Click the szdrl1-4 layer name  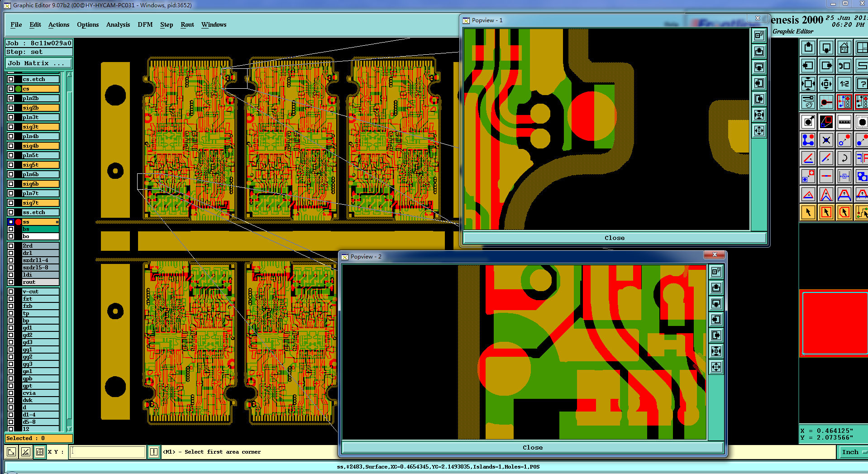[40, 260]
